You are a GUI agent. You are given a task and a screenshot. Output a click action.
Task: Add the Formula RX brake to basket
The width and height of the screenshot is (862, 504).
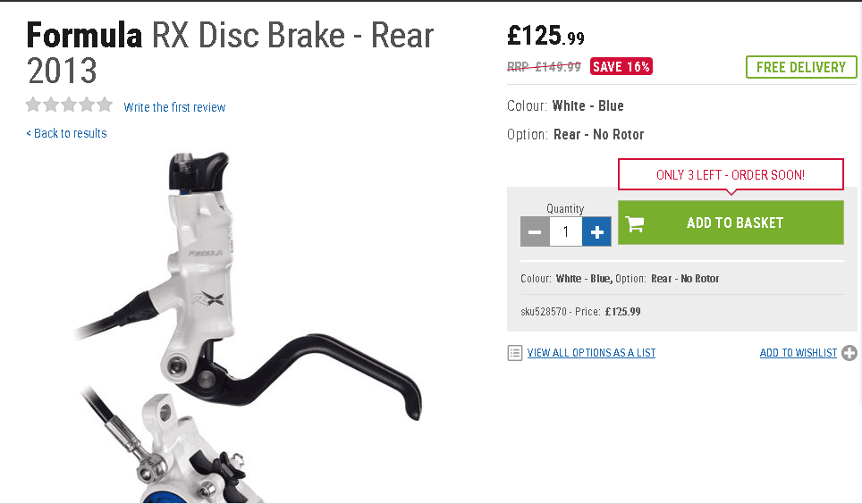coord(731,223)
